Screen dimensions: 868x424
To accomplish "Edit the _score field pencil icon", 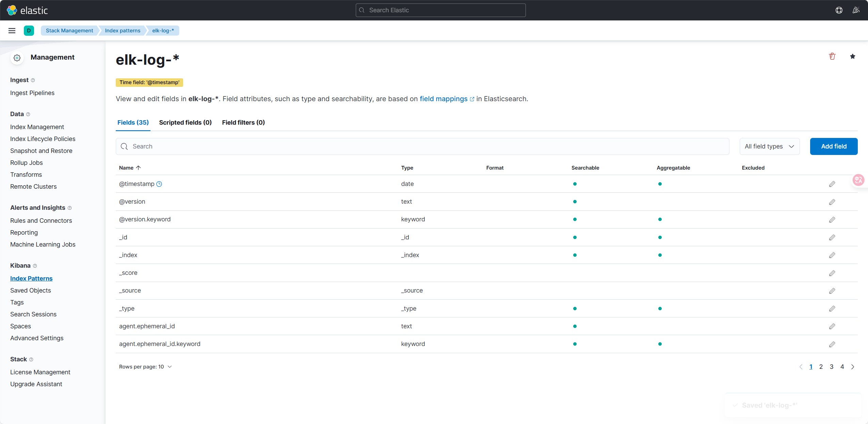I will tap(832, 273).
